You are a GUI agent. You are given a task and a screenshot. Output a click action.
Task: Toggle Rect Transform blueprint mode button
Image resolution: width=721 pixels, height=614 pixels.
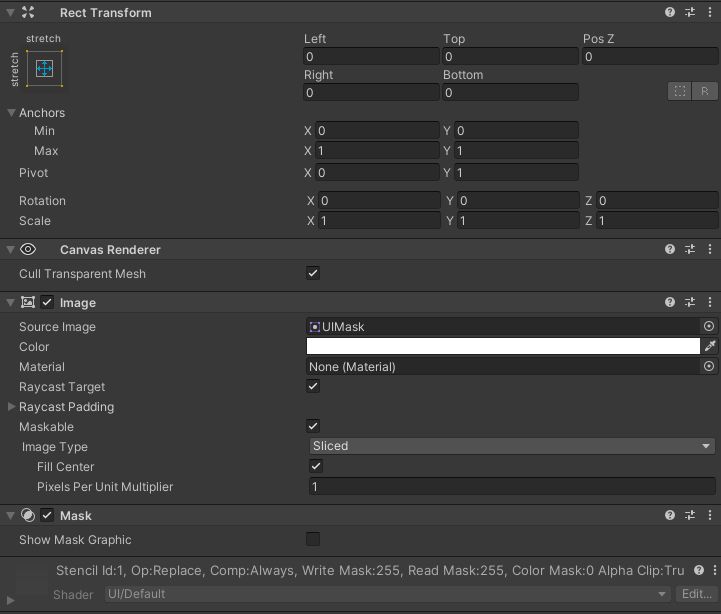point(680,91)
